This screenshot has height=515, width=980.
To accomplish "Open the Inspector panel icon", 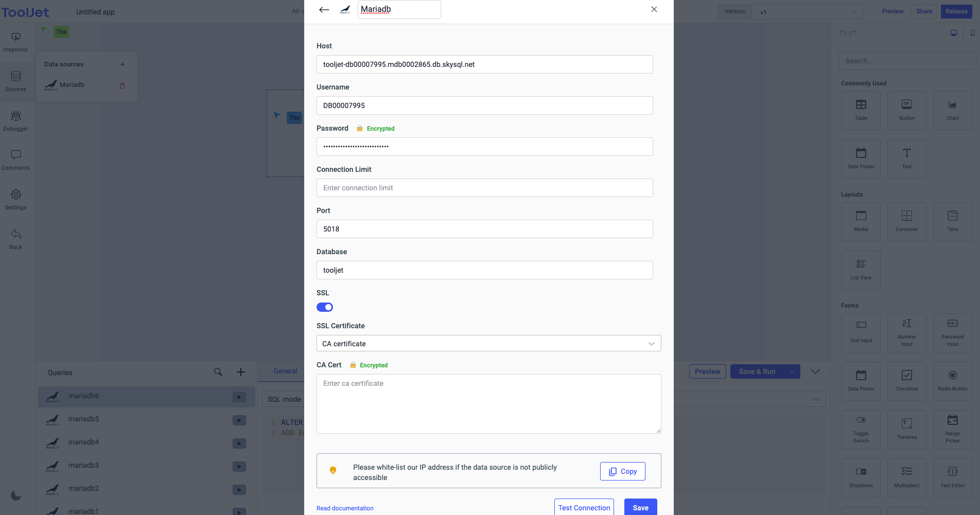I will coord(16,38).
